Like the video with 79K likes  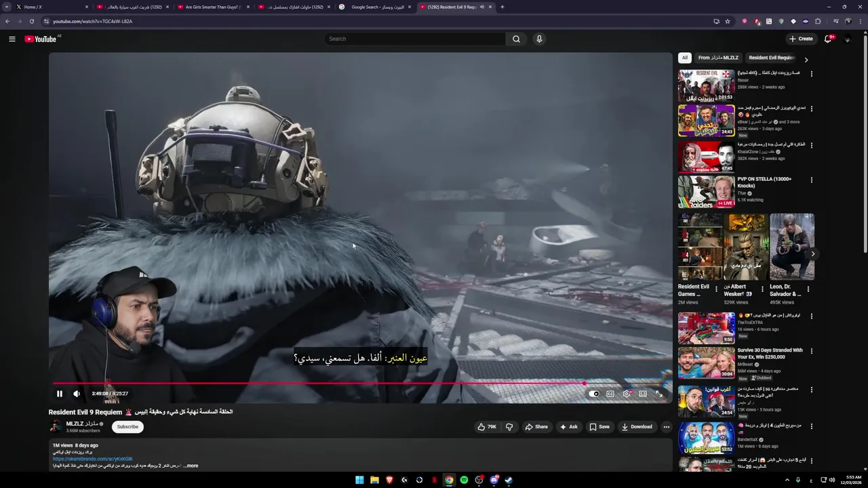click(x=487, y=427)
